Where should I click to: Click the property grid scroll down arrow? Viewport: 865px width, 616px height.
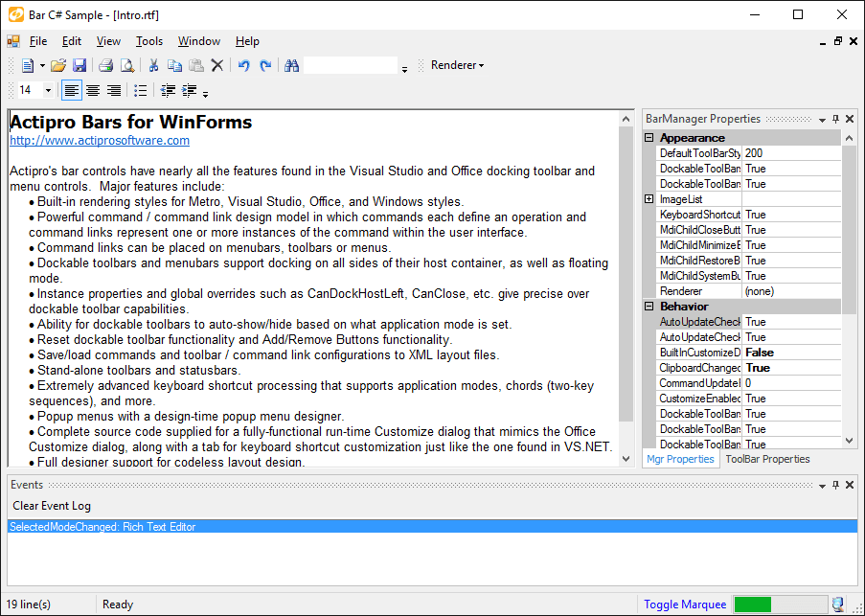849,440
